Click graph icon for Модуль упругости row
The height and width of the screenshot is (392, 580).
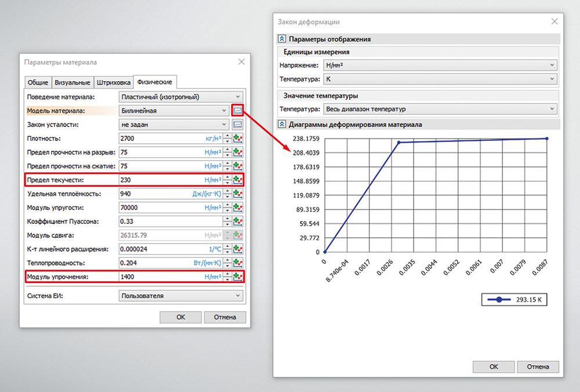[x=237, y=208]
